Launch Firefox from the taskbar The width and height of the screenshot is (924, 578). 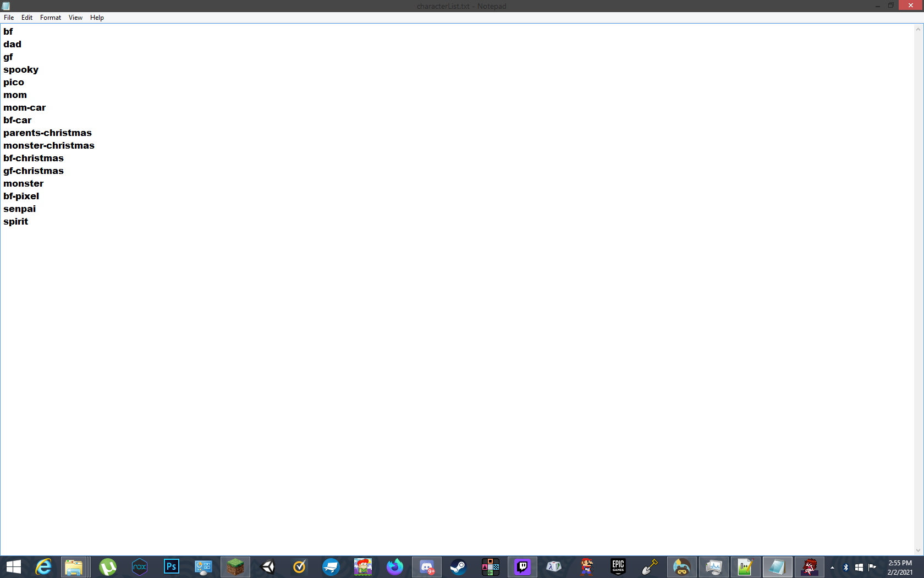(x=395, y=567)
